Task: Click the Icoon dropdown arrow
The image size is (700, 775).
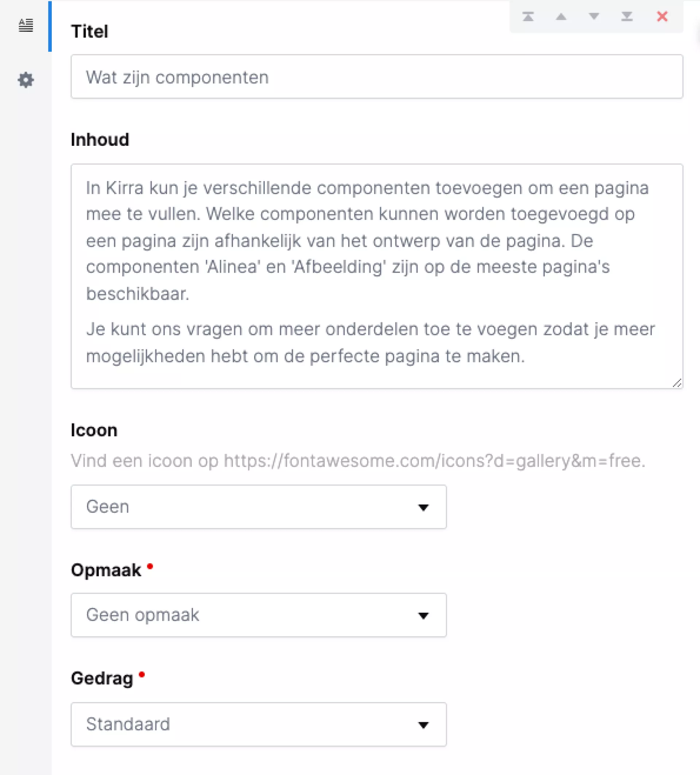Action: point(423,507)
